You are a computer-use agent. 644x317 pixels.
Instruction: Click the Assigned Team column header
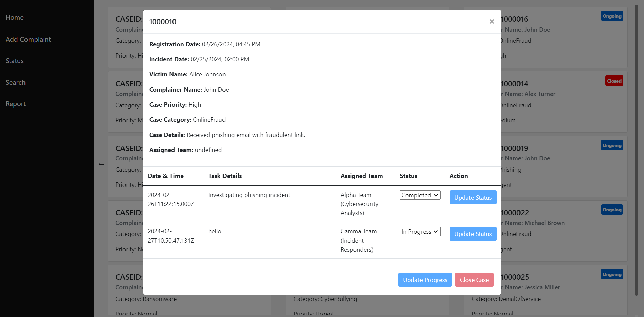pyautogui.click(x=361, y=176)
